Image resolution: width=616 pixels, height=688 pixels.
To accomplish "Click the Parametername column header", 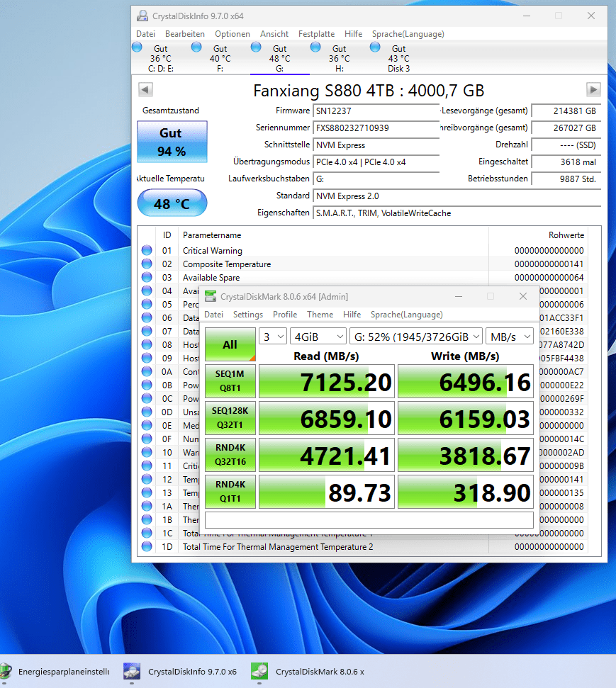I will tap(212, 235).
